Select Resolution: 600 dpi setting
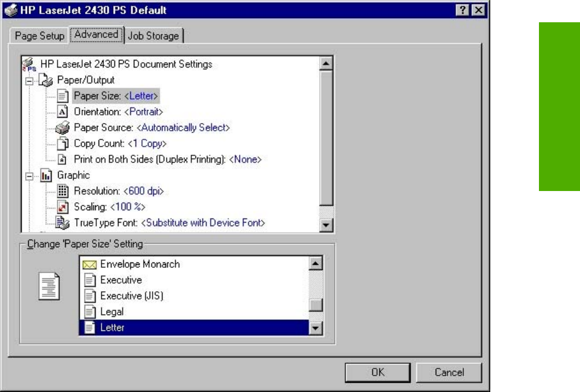Viewport: 580px width, 392px height. coord(118,191)
